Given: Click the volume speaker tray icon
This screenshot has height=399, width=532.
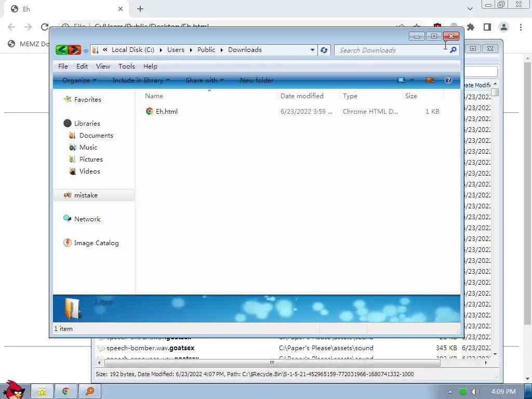Looking at the screenshot, I should 475,392.
